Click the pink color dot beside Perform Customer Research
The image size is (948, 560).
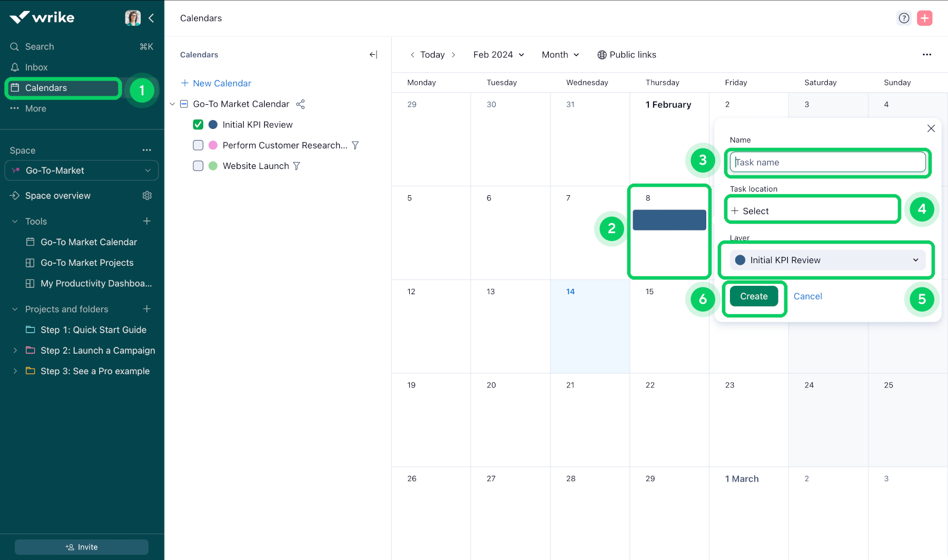pyautogui.click(x=212, y=145)
